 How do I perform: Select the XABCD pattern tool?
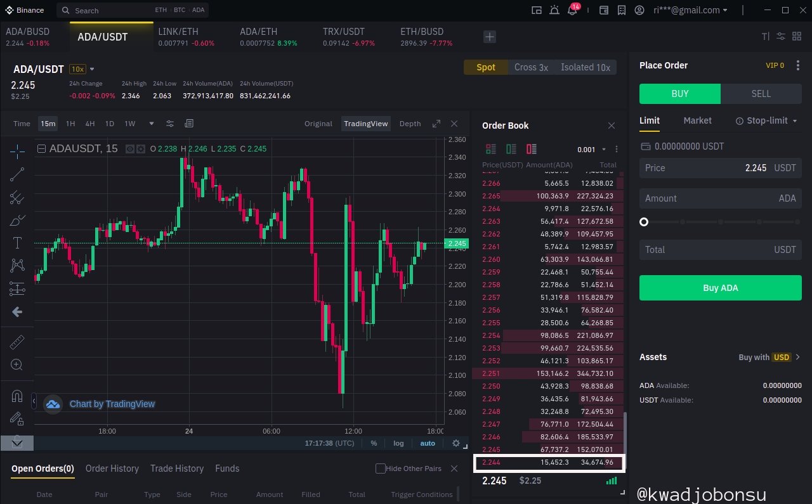pos(17,266)
